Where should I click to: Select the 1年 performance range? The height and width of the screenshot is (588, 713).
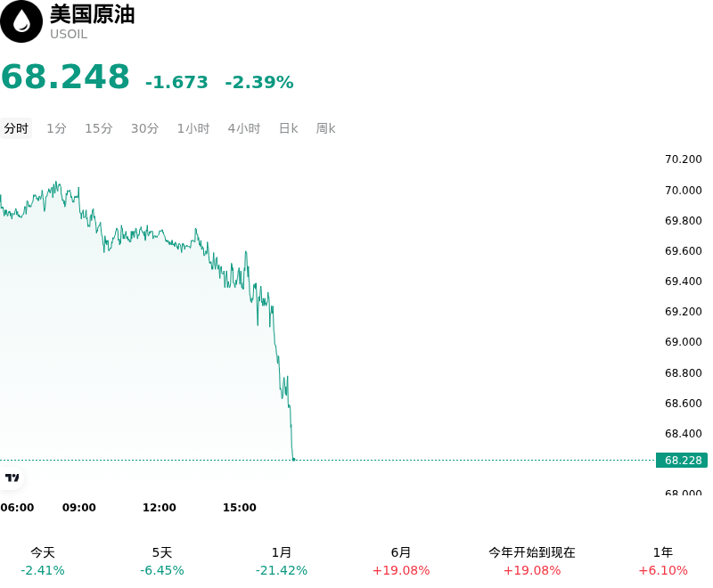tap(663, 561)
